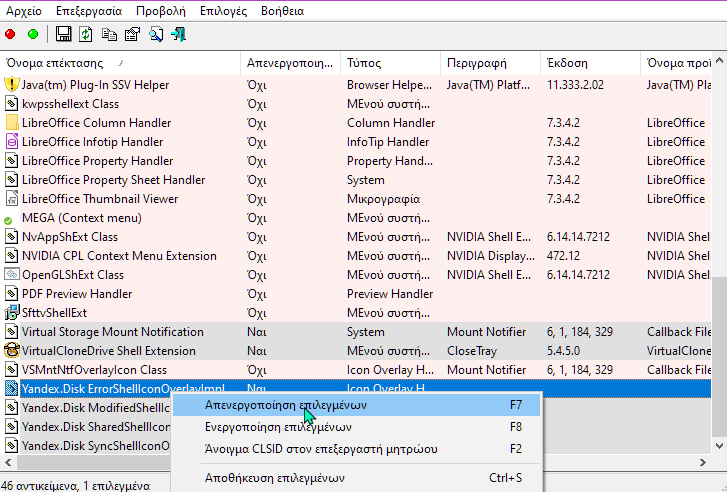Click status bar text 46 αντικείμενα
The width and height of the screenshot is (727, 492).
39,486
